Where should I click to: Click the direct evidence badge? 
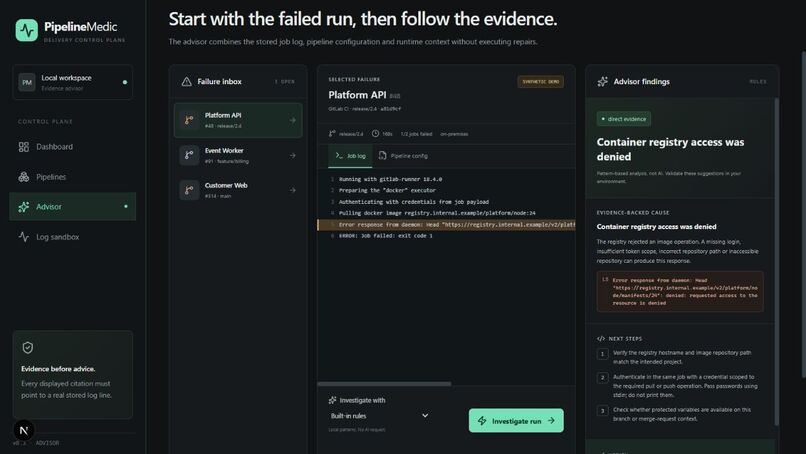(x=624, y=119)
